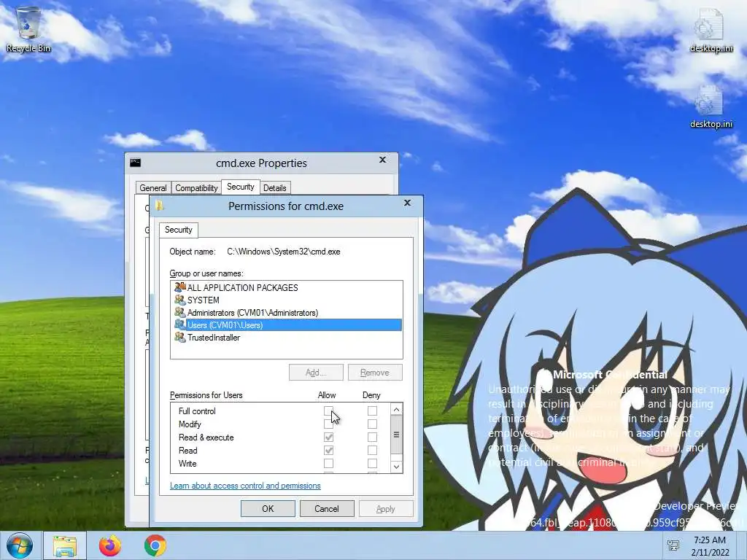Click the Apply button
Image resolution: width=747 pixels, height=560 pixels.
386,508
